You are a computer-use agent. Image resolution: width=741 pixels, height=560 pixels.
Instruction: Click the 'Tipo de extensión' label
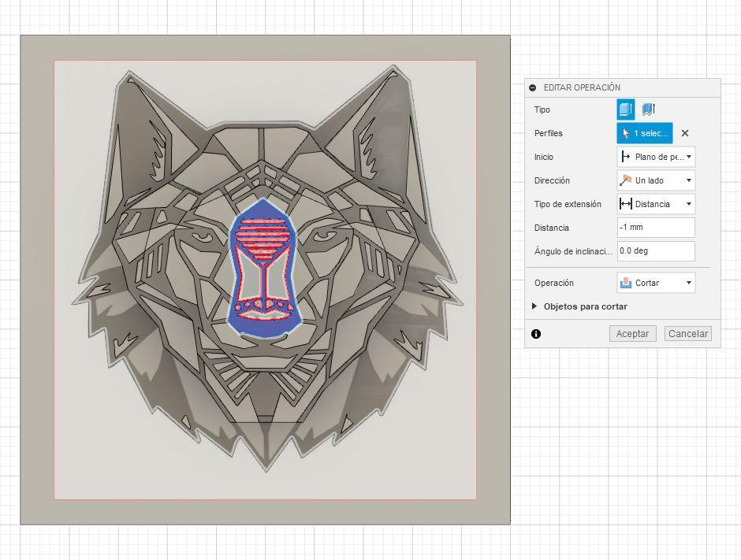[568, 204]
